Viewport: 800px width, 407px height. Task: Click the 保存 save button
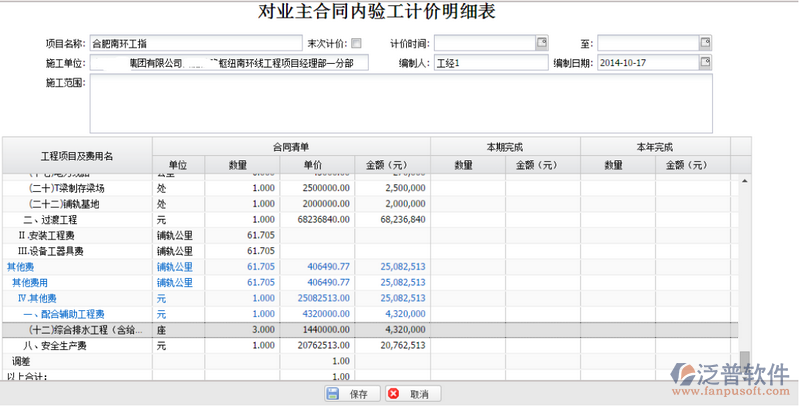pos(348,394)
